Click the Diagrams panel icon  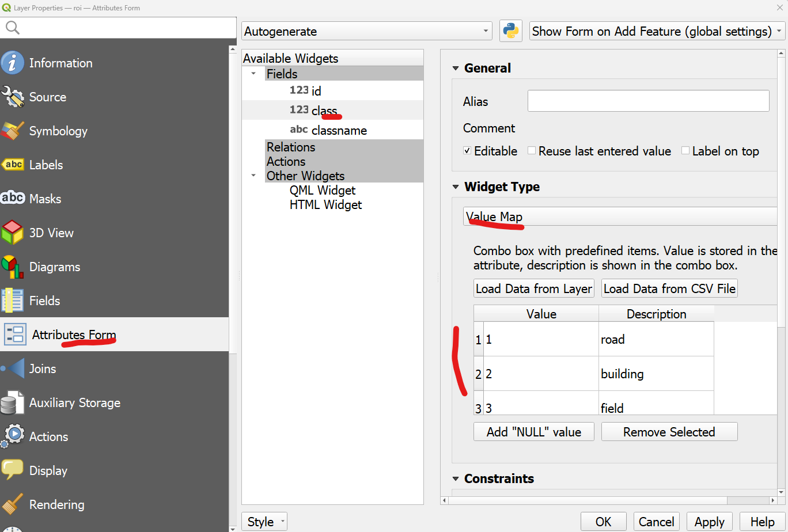13,267
